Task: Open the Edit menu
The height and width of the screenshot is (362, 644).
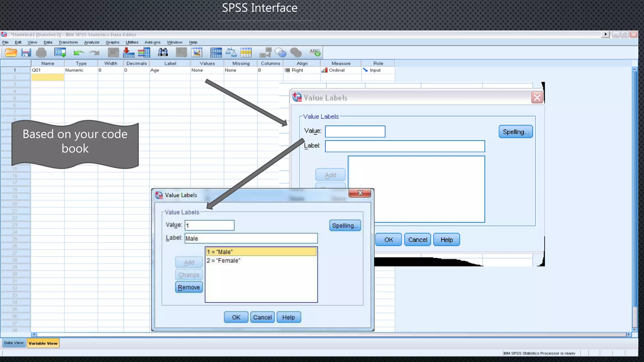Action: [x=18, y=42]
